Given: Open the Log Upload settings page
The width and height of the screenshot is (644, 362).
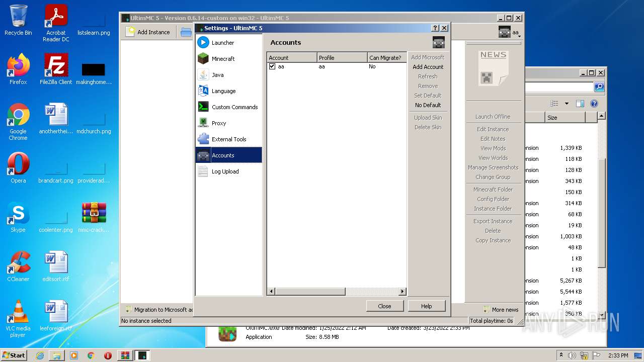Looking at the screenshot, I should 228,171.
